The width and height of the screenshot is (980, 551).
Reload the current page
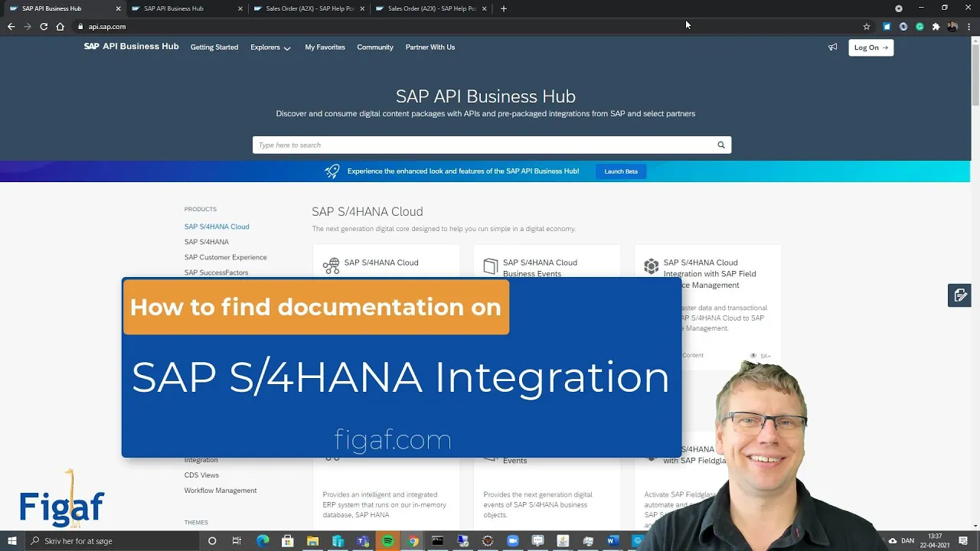tap(44, 26)
